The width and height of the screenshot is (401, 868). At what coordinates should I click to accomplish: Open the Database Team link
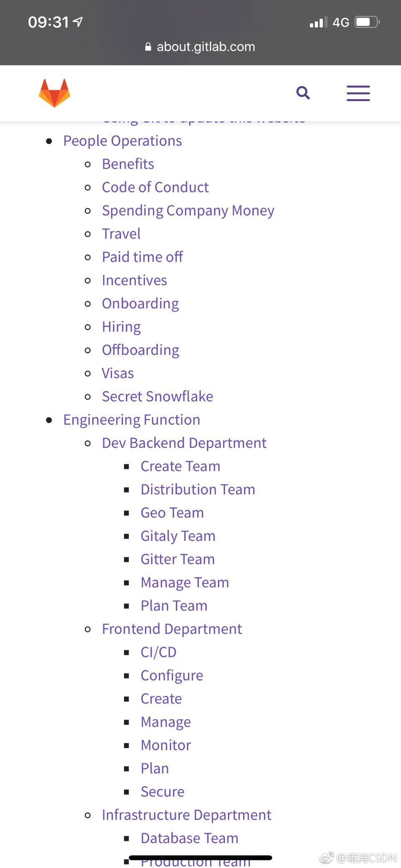coord(189,838)
